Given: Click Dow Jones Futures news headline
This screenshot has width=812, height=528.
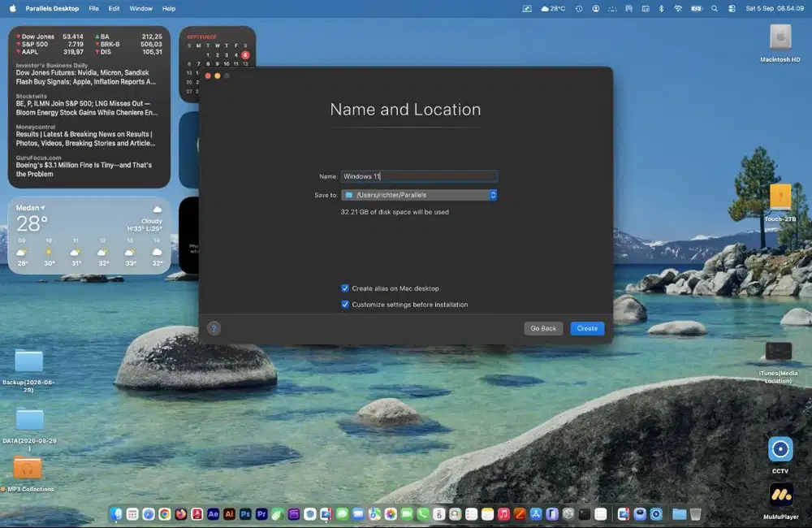Looking at the screenshot, I should pos(85,77).
